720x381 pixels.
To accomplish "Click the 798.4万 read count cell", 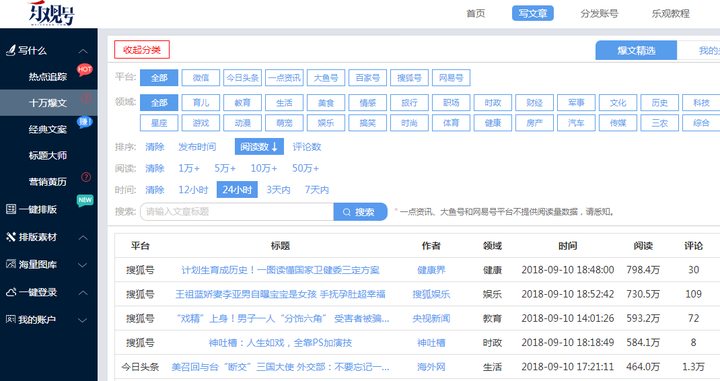I will click(643, 270).
